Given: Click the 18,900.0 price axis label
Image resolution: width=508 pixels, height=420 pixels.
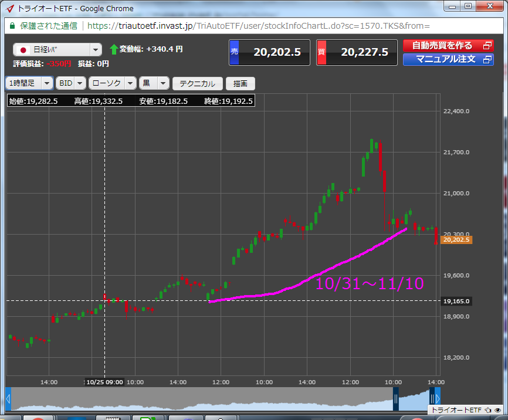Looking at the screenshot, I should (x=456, y=317).
